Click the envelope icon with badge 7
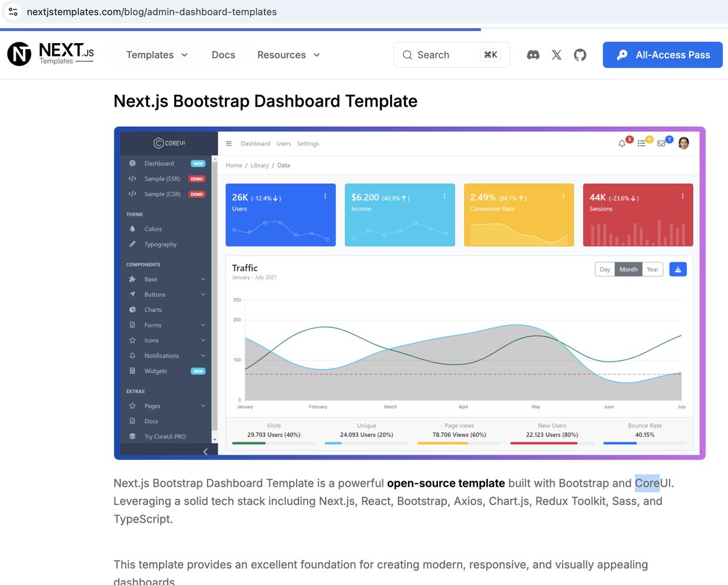 pos(661,144)
